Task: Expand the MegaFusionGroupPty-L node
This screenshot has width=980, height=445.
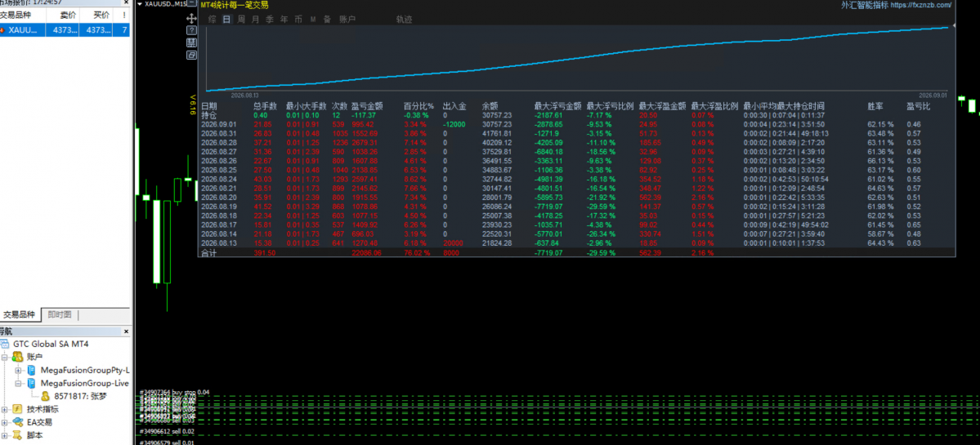Action: click(18, 371)
